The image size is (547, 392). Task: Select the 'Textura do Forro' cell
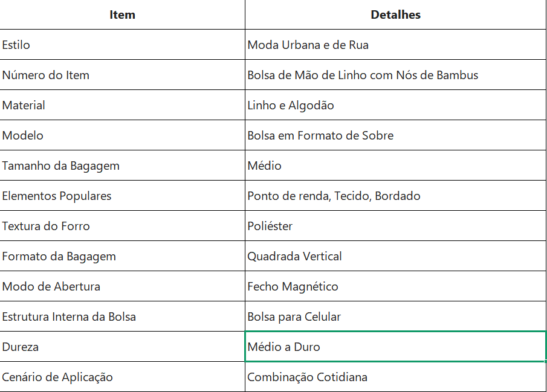[122, 226]
